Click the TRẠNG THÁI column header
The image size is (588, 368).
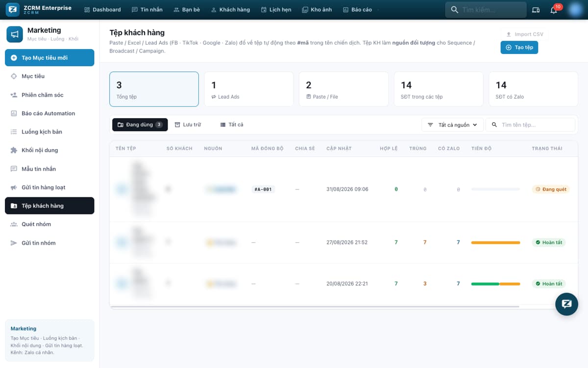547,148
